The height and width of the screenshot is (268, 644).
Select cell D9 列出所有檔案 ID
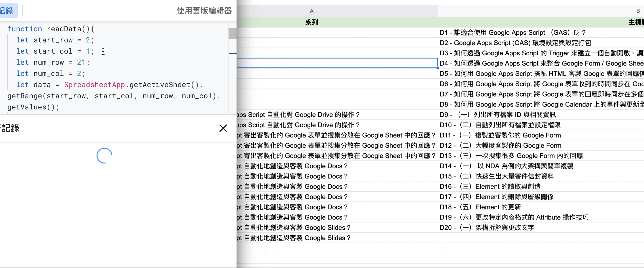click(x=498, y=115)
